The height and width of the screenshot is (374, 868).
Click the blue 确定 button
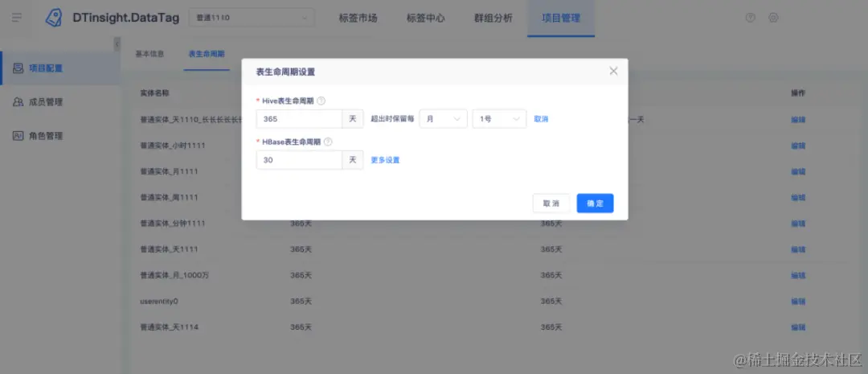pos(595,203)
